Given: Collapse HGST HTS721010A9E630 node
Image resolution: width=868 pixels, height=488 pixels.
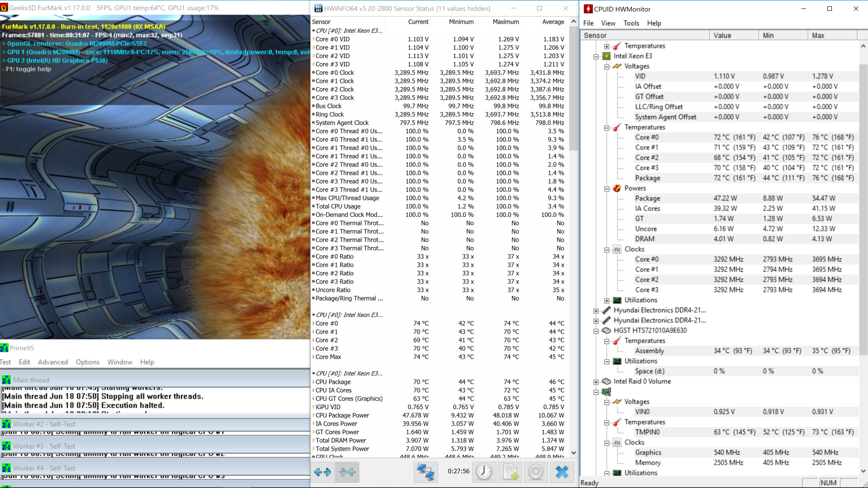Looking at the screenshot, I should pyautogui.click(x=596, y=331).
